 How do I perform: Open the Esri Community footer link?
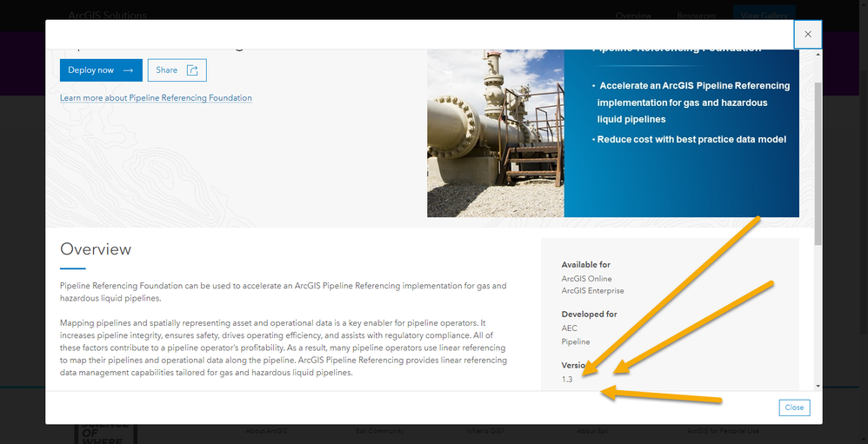pyautogui.click(x=380, y=430)
